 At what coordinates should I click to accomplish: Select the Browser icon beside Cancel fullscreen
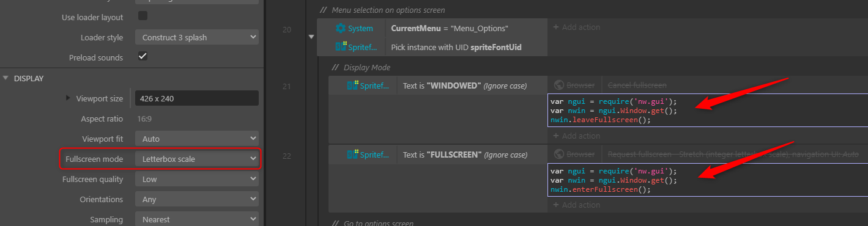pos(558,86)
